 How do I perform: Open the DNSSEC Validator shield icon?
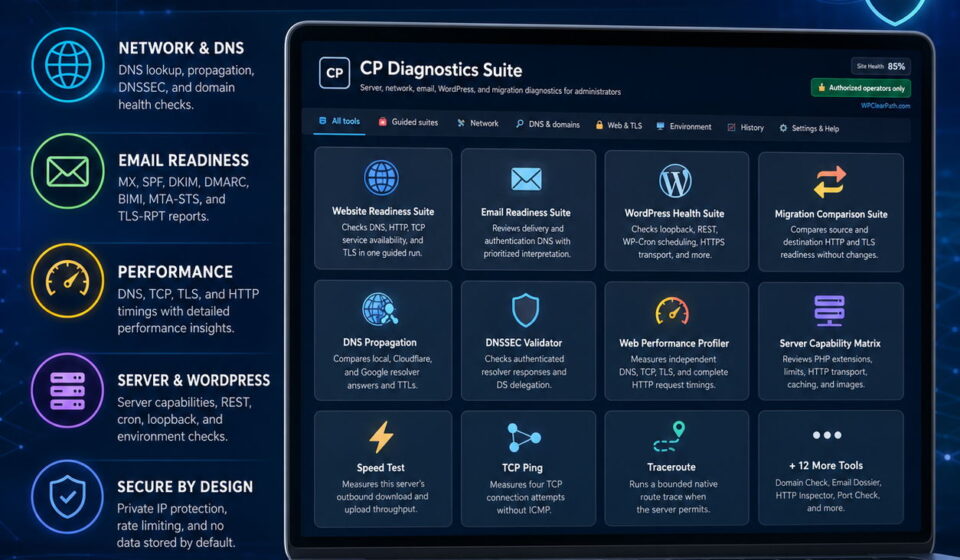(525, 310)
